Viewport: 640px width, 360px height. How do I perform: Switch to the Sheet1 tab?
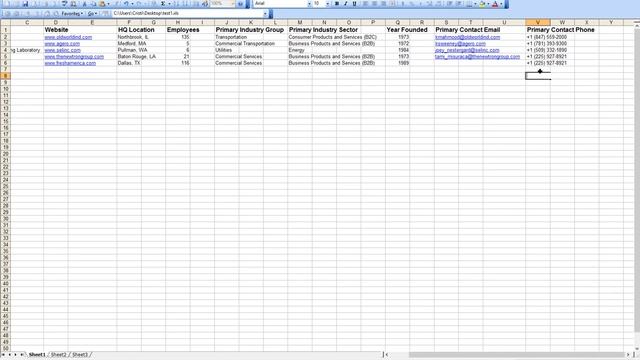37,355
